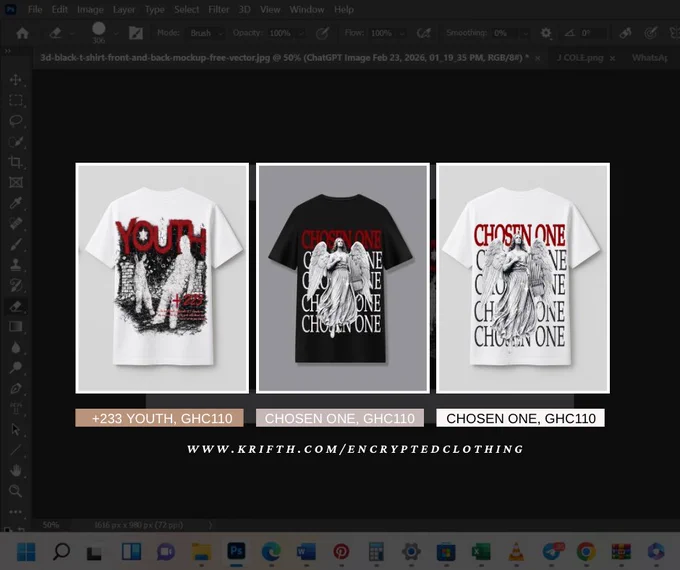The height and width of the screenshot is (570, 680).
Task: Close the 3d-black-t-shirt mockup document tab
Action: point(538,58)
